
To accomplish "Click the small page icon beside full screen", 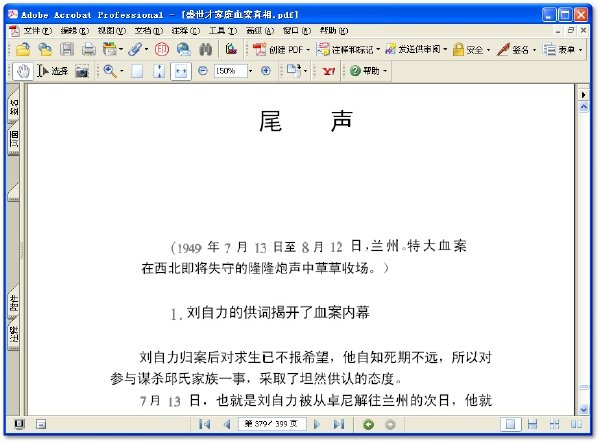I will tap(41, 424).
